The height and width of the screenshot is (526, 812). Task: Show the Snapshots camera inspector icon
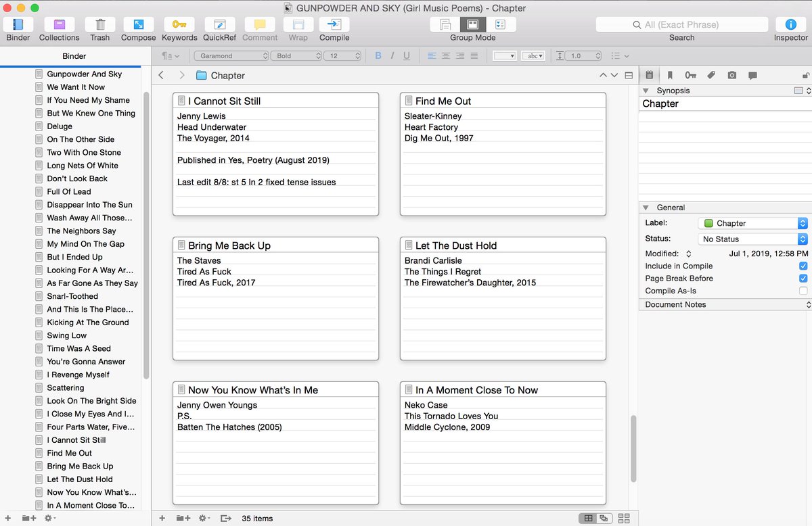tap(731, 75)
